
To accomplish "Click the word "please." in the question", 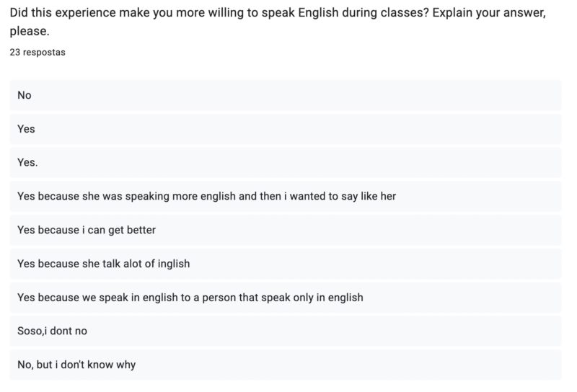I will (x=27, y=32).
